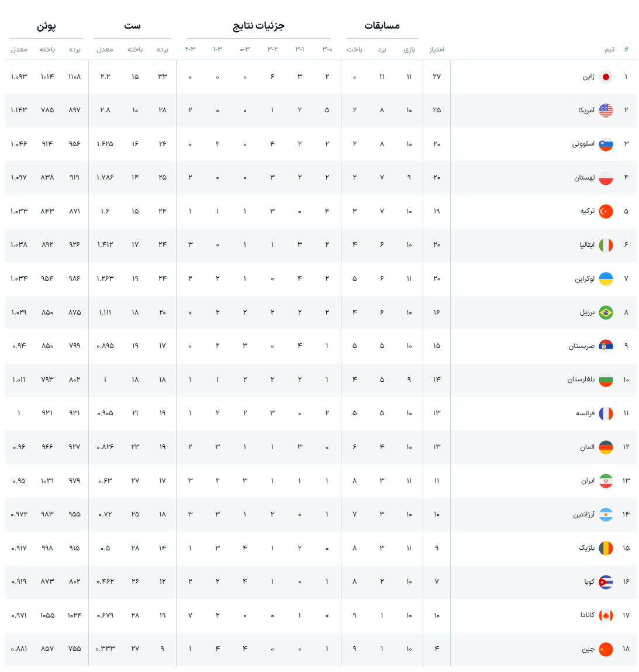Click the Brazil flag icon
The height and width of the screenshot is (672, 639).
click(606, 312)
